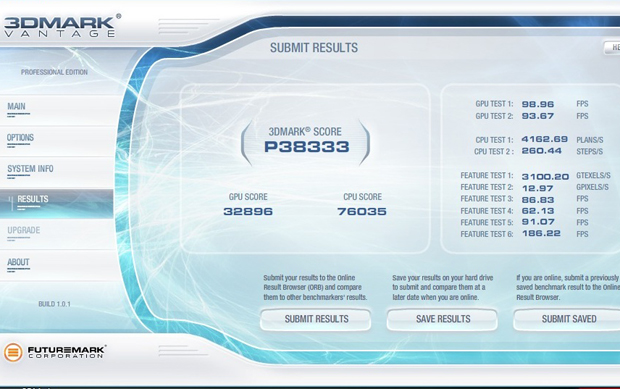
Task: Open the Main menu section
Action: [x=16, y=106]
